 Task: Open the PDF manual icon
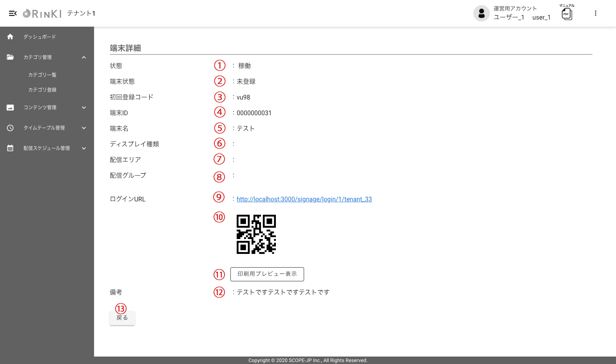[567, 14]
